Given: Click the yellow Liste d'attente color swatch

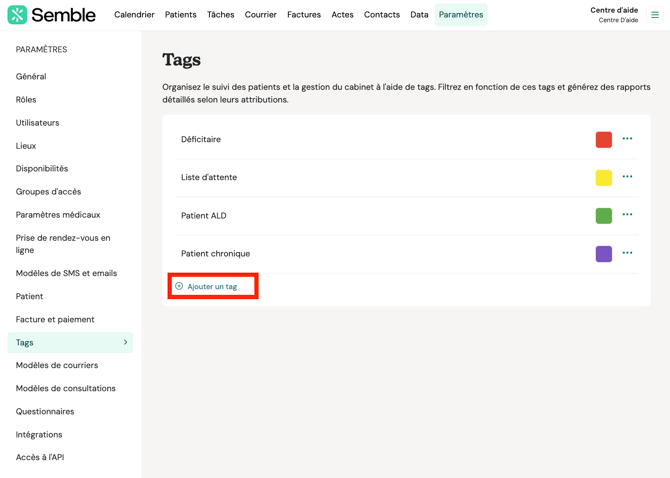Looking at the screenshot, I should pyautogui.click(x=604, y=178).
